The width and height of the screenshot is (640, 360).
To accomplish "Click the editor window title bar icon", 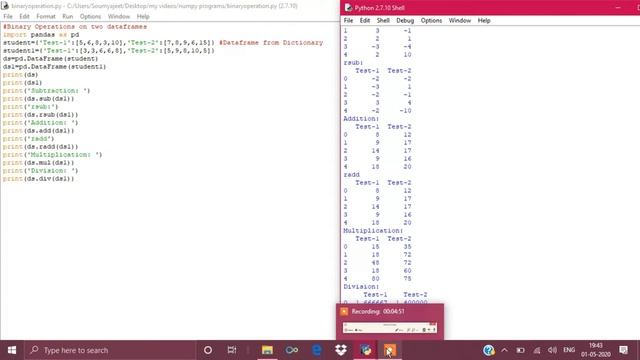I will 5,6.
